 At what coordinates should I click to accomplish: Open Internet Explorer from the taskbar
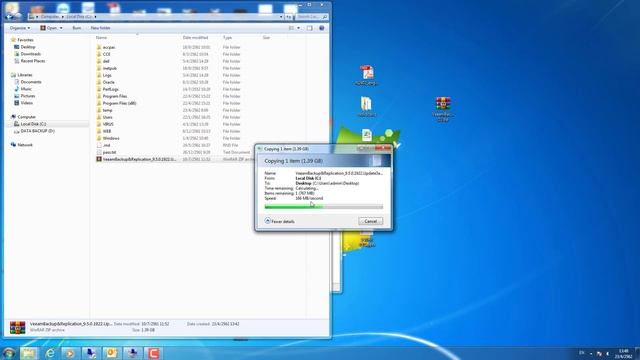click(x=50, y=353)
